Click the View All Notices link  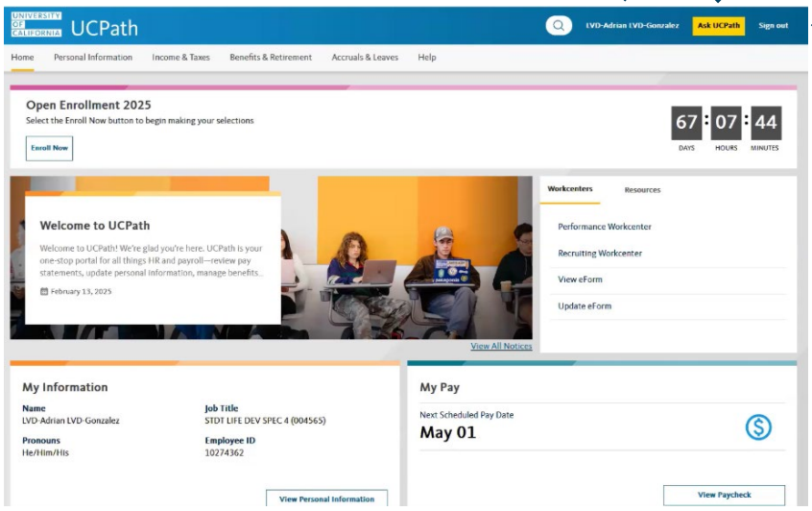pyautogui.click(x=501, y=346)
